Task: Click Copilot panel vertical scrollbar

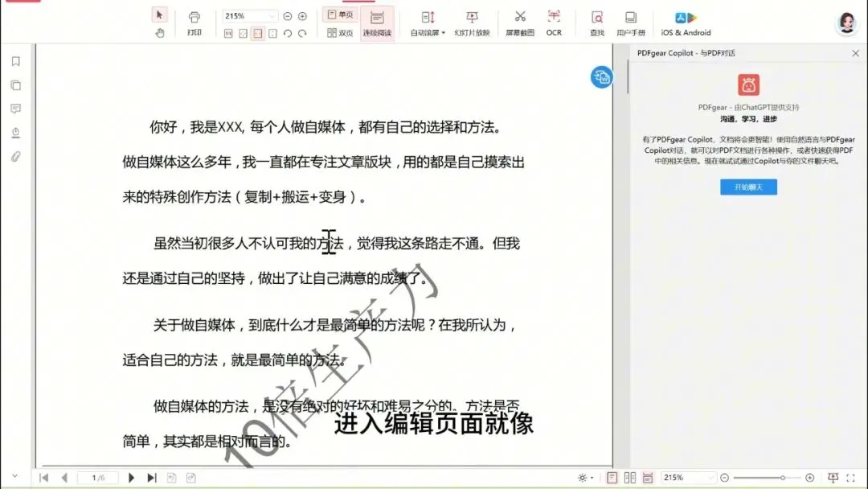Action: (x=628, y=77)
